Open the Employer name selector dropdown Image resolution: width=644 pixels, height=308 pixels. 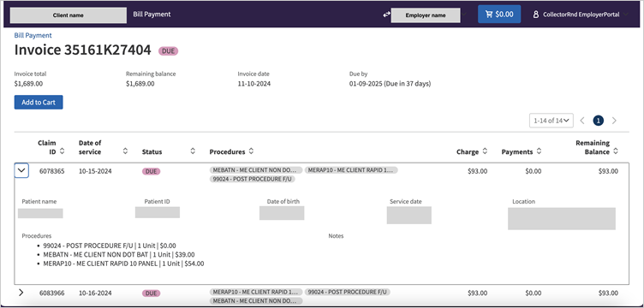point(429,15)
